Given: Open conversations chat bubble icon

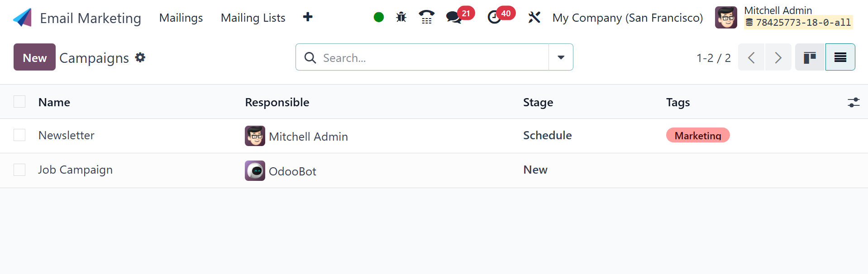Looking at the screenshot, I should pos(453,18).
